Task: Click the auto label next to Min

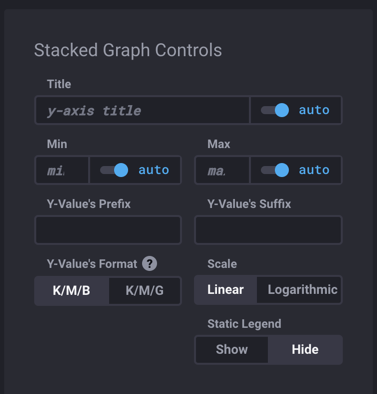Action: point(154,170)
